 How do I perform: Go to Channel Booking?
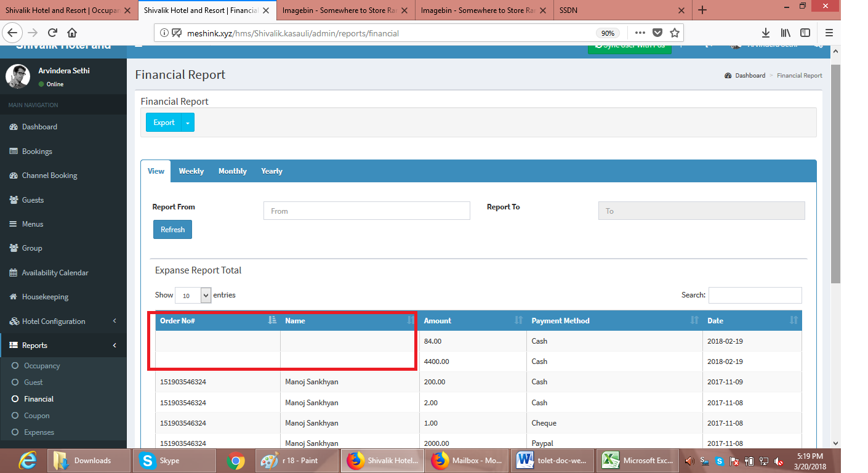click(49, 176)
